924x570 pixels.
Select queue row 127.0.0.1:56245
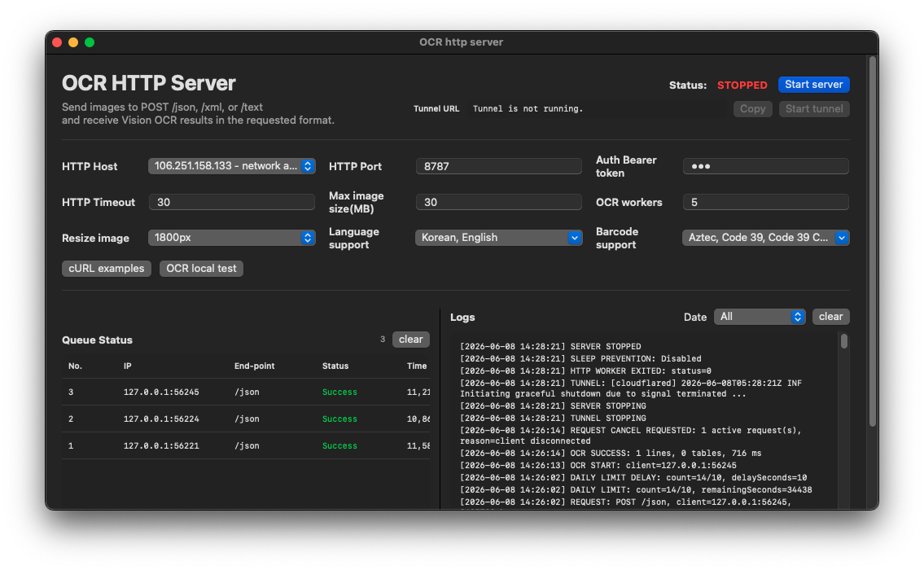(246, 392)
